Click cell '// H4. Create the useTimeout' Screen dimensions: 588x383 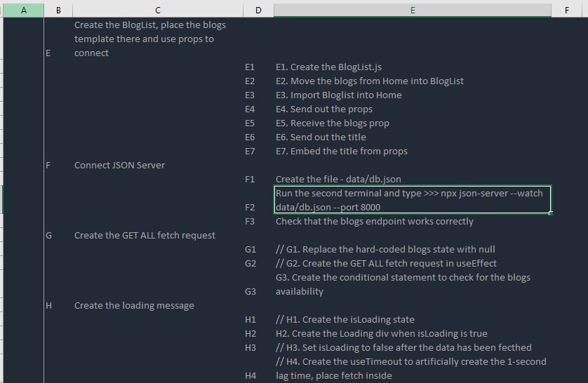click(411, 369)
